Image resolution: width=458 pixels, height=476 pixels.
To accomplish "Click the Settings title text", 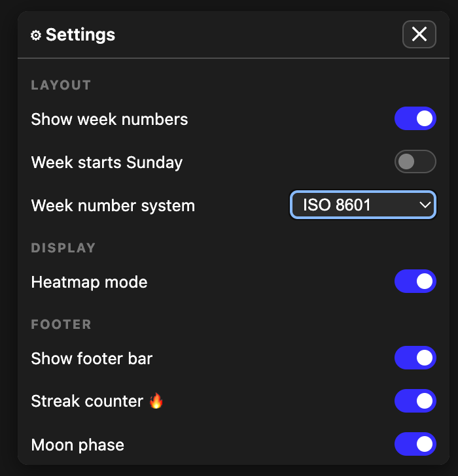I will tap(80, 35).
